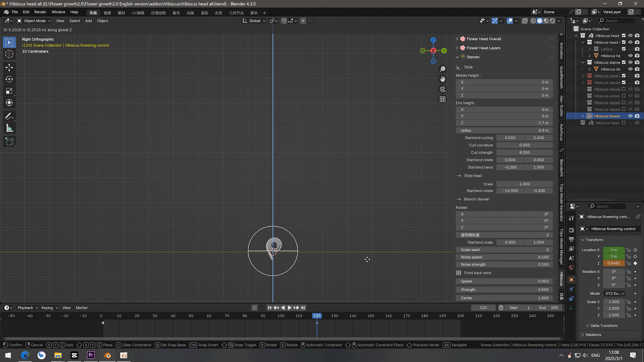
Task: Open Edge browser from taskbar
Action: point(25,355)
